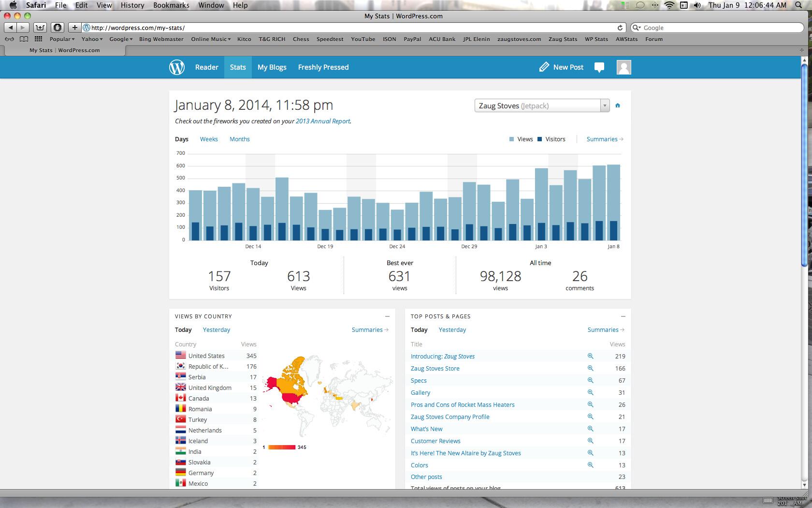The width and height of the screenshot is (812, 508).
Task: Open Pros and Cons of Rocket Mass Heaters
Action: 463,405
